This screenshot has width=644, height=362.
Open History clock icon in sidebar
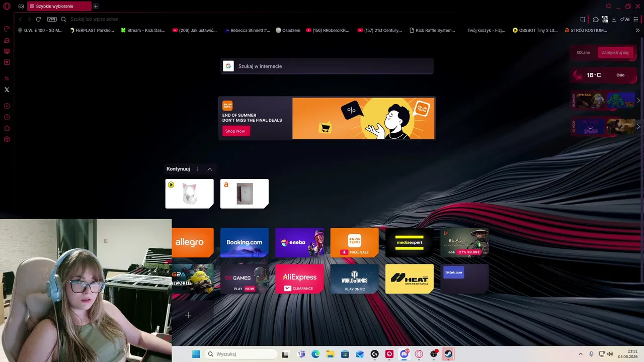pos(7,117)
